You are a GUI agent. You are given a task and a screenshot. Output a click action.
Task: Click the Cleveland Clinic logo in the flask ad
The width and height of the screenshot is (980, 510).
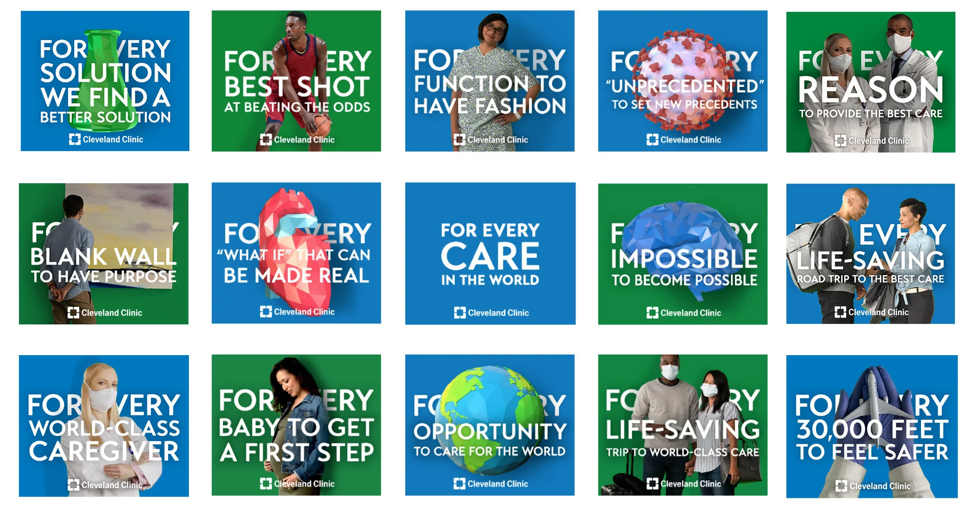pyautogui.click(x=106, y=139)
